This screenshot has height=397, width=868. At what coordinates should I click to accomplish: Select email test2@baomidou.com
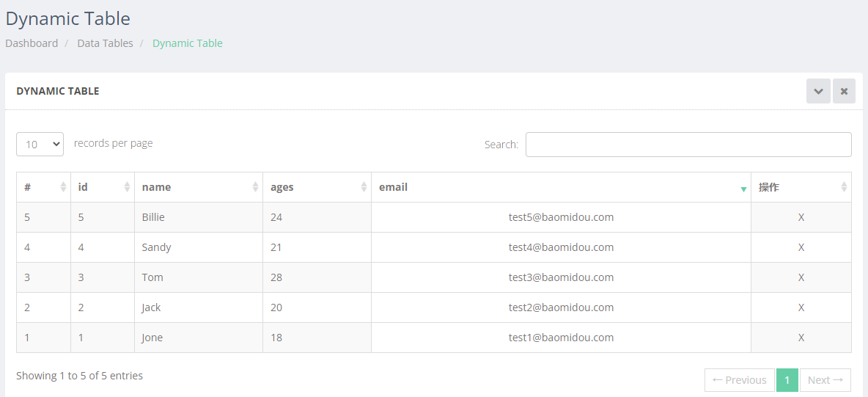(562, 307)
